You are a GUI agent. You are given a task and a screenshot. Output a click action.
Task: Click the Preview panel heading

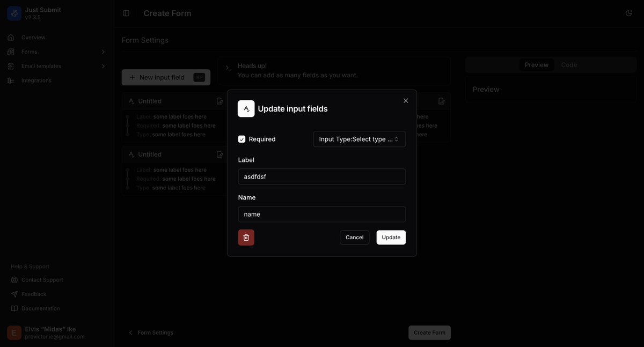[486, 90]
